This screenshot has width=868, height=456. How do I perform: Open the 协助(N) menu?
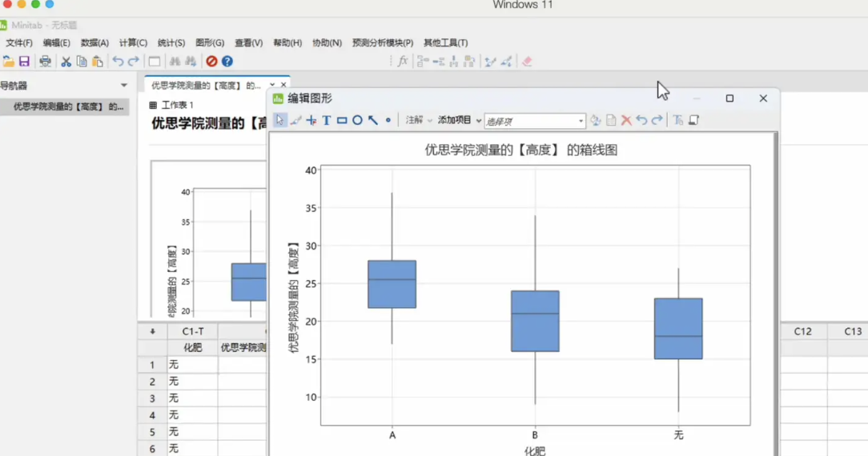(x=327, y=42)
